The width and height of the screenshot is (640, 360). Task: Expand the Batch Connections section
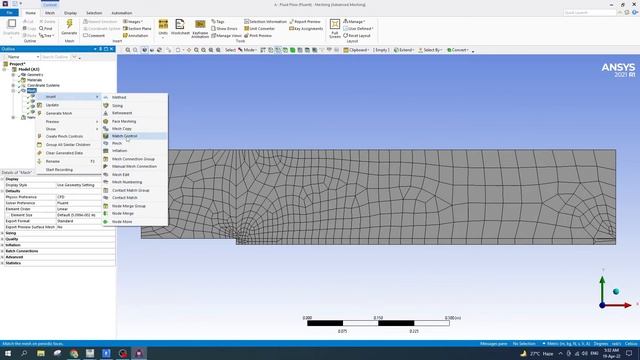[2, 251]
